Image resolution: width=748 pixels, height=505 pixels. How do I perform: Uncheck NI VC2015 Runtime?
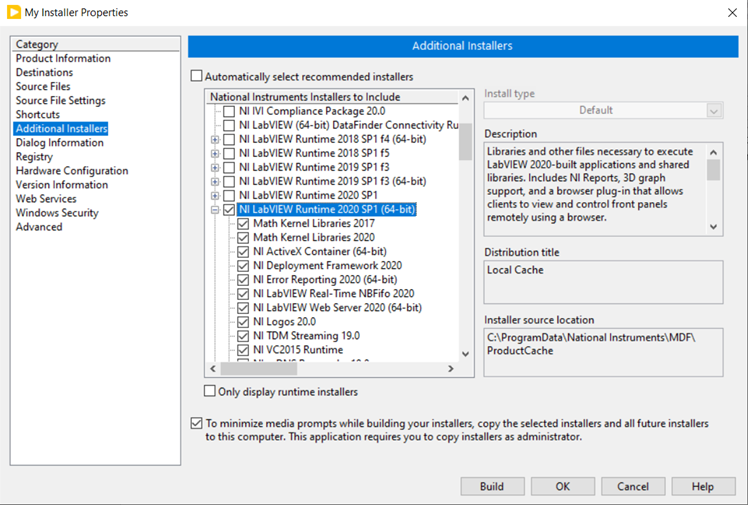click(x=243, y=350)
